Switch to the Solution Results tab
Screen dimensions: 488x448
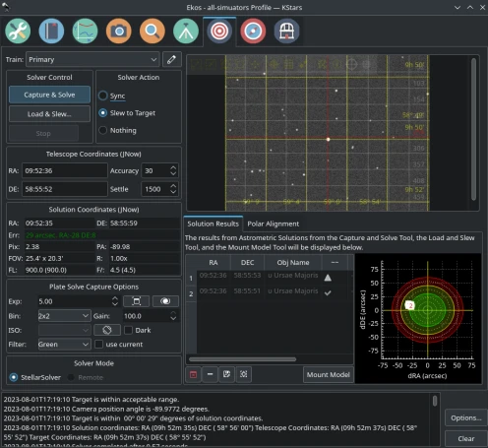[213, 224]
